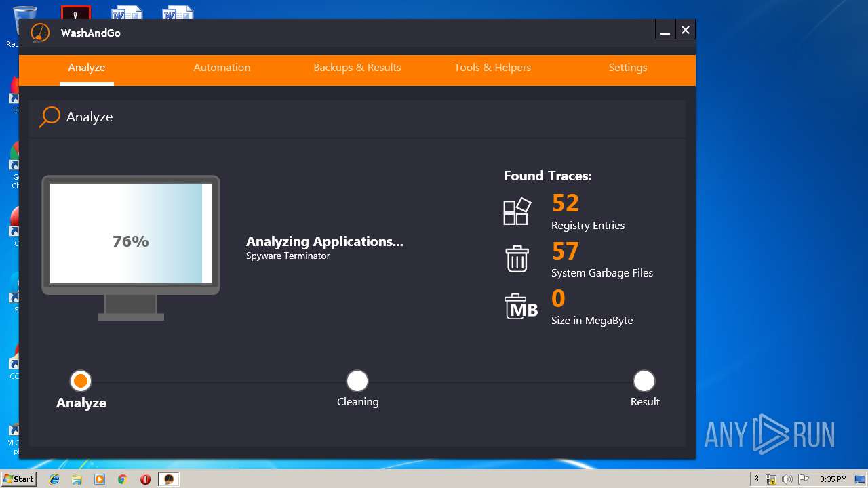Go to Tools & Helpers tab
This screenshot has width=868, height=488.
tap(492, 68)
